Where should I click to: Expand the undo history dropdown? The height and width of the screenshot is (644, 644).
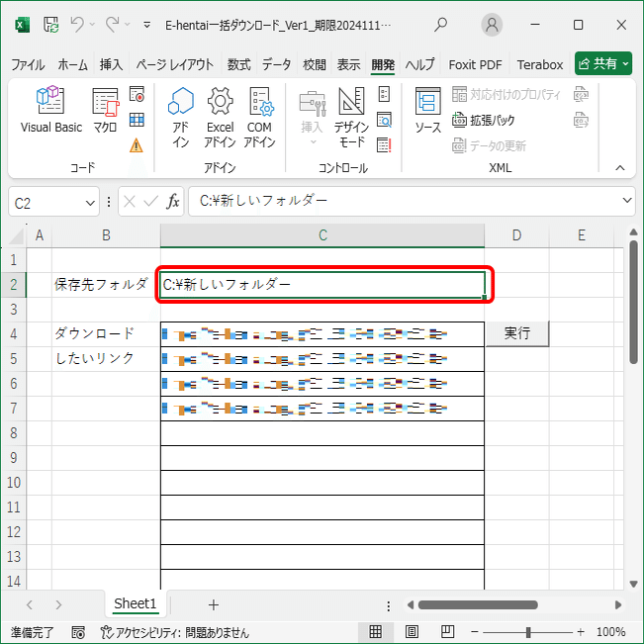92,25
